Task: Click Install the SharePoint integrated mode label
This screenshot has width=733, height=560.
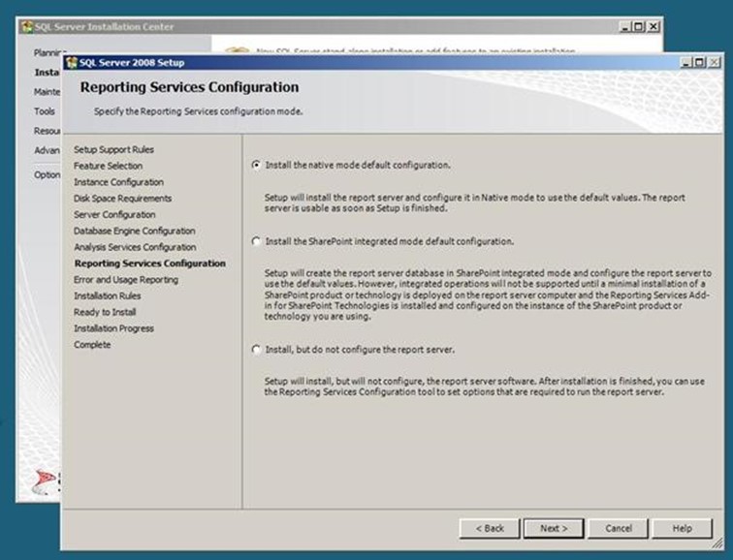Action: click(x=390, y=241)
